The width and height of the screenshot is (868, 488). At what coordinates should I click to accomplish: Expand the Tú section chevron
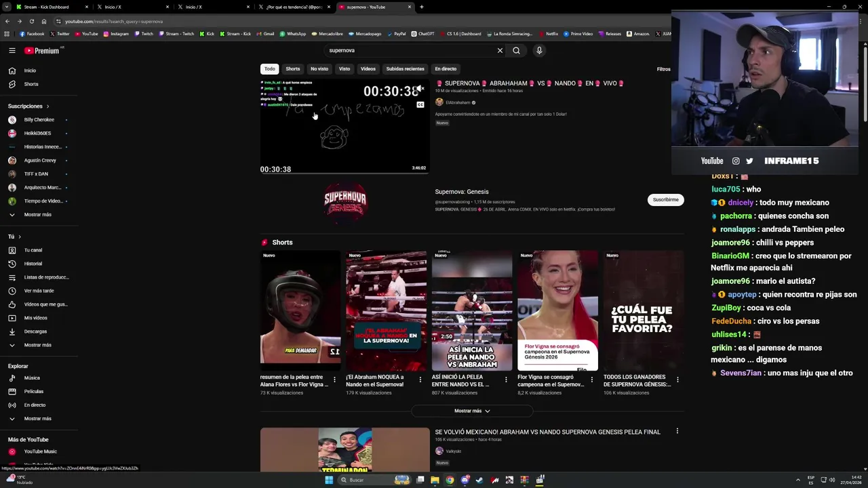[x=20, y=237]
